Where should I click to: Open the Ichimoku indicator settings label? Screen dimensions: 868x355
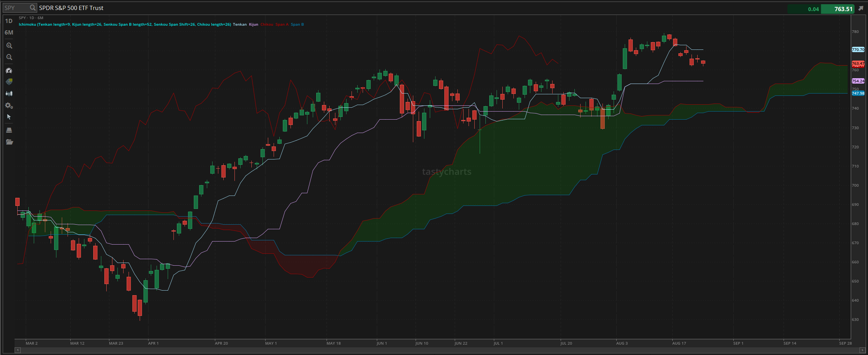125,25
